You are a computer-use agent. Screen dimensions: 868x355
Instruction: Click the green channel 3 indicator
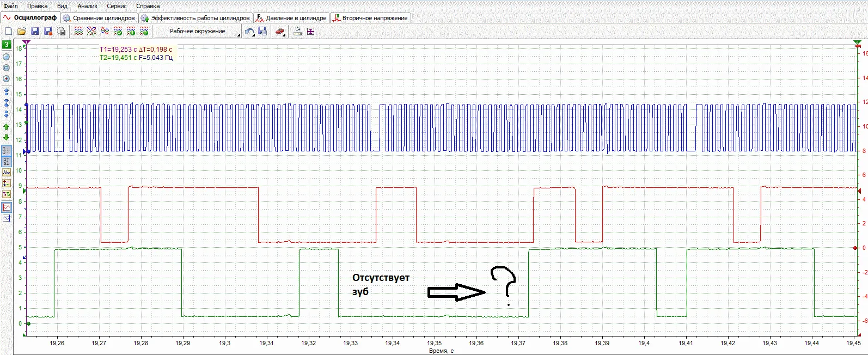click(x=7, y=44)
